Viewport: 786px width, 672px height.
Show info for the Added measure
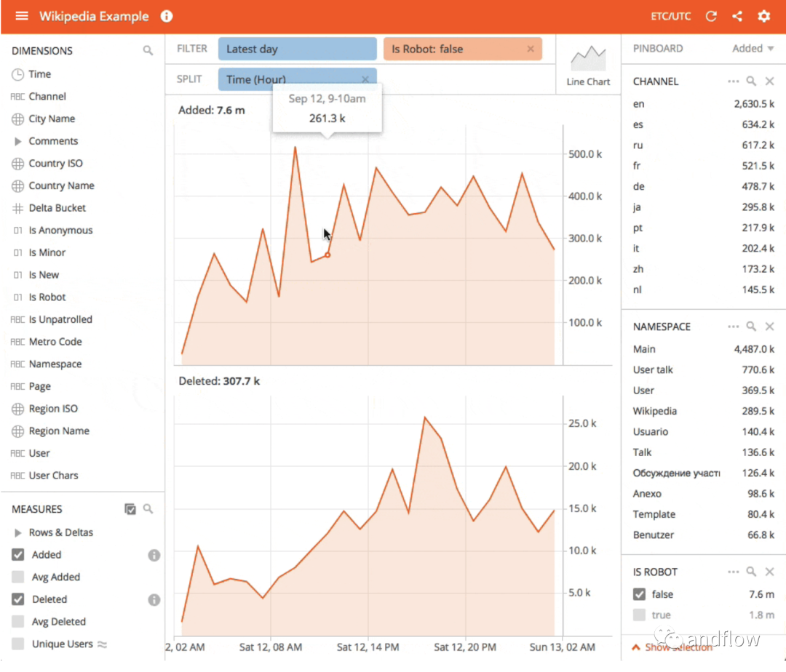154,555
